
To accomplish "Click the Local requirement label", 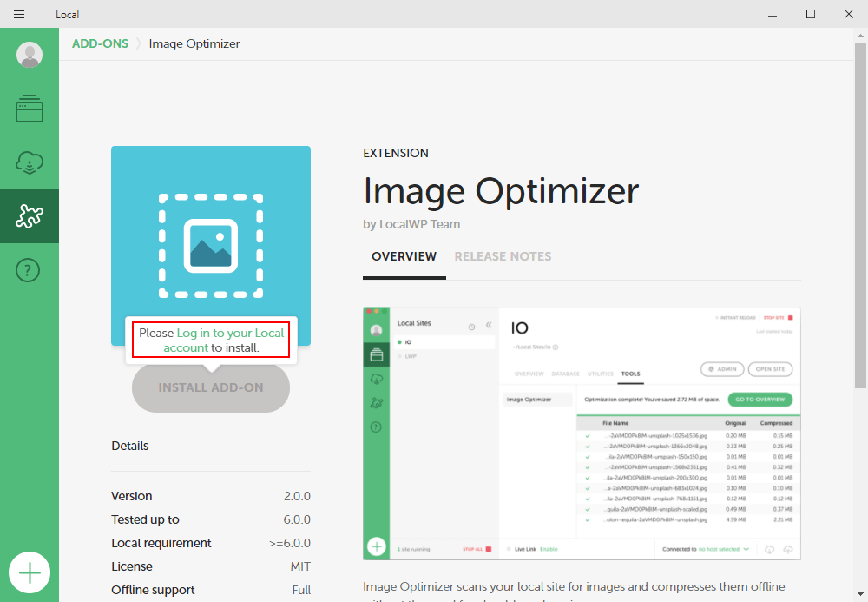I will (161, 543).
